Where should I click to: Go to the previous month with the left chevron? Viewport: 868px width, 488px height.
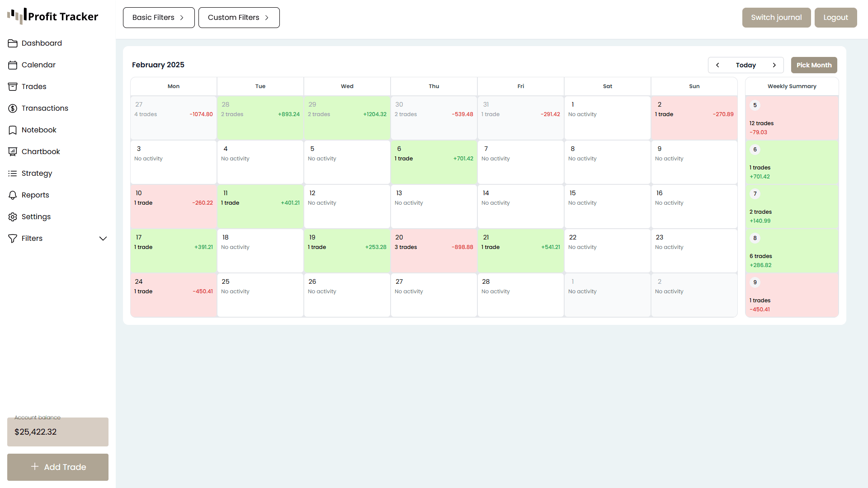717,65
